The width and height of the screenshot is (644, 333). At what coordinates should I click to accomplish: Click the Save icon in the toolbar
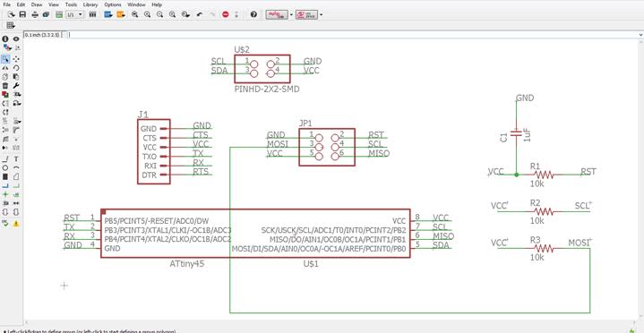click(22, 14)
